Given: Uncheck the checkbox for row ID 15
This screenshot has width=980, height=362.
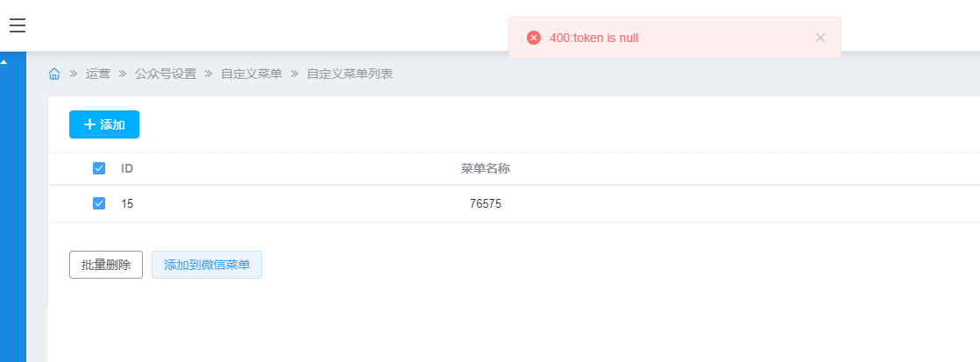Looking at the screenshot, I should 99,203.
